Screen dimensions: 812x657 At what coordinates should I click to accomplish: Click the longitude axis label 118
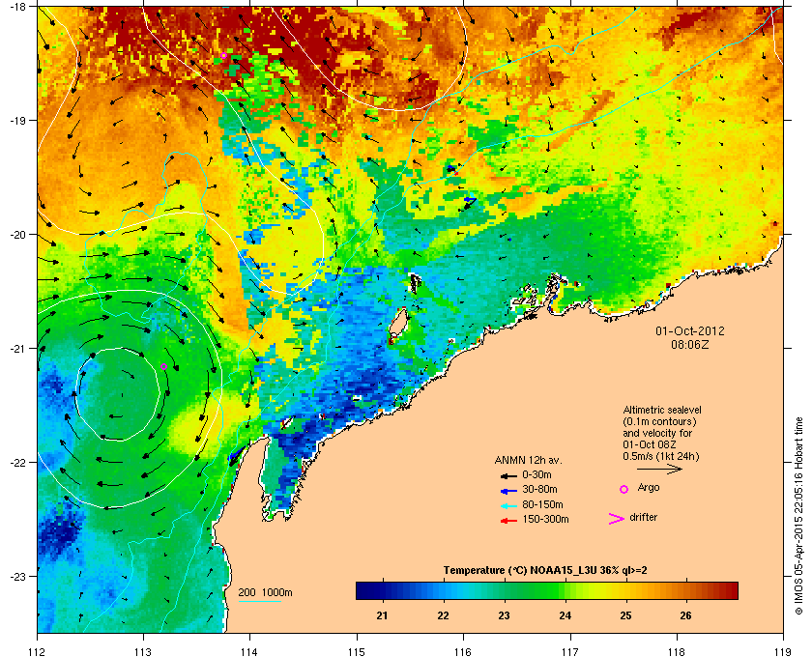coord(677,651)
